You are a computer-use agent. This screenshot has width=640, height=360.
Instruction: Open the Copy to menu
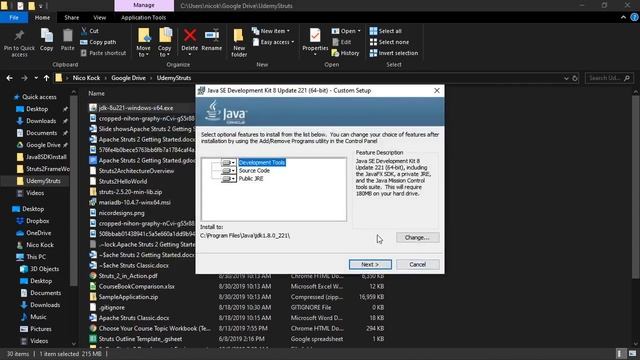tap(165, 42)
